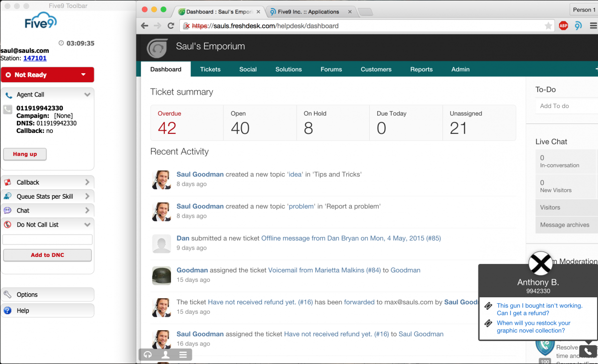Expand the Callback section

87,182
